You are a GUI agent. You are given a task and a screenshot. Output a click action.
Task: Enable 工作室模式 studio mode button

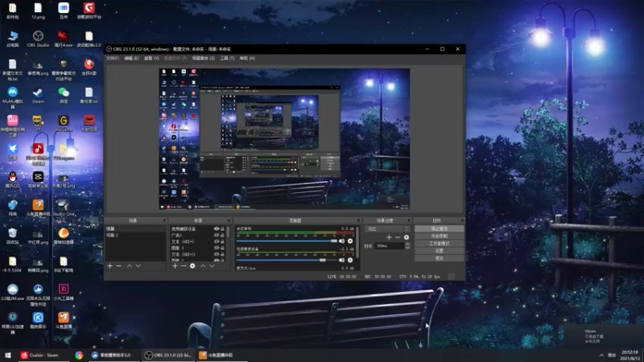(x=439, y=244)
